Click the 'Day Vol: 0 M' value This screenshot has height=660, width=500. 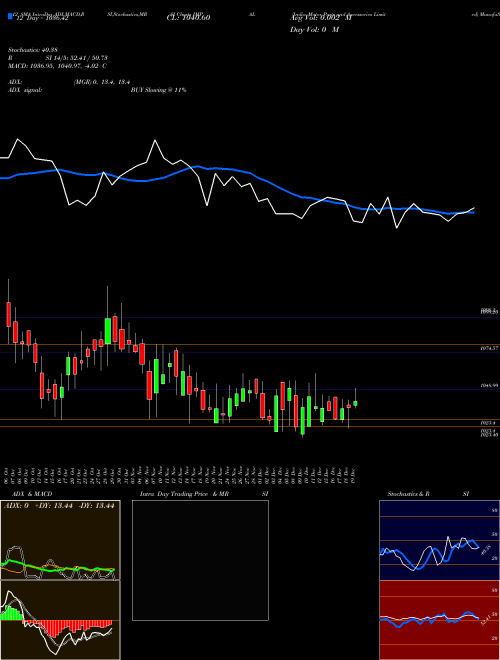[314, 30]
